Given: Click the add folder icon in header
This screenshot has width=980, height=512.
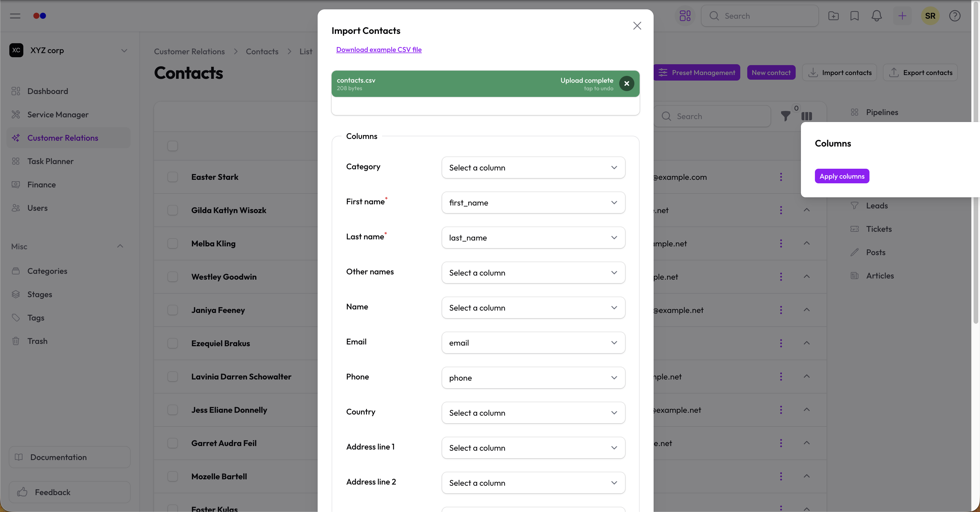Looking at the screenshot, I should 833,15.
